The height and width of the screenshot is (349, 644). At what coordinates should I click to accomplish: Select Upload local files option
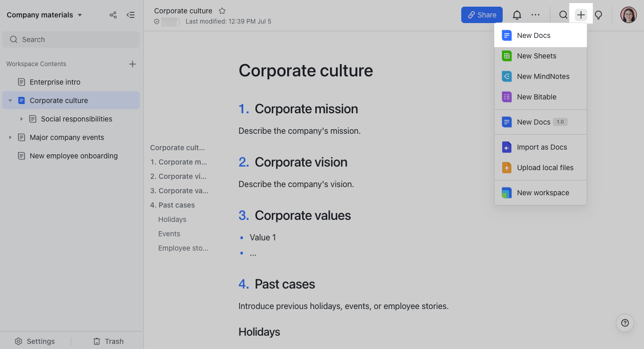pyautogui.click(x=545, y=168)
